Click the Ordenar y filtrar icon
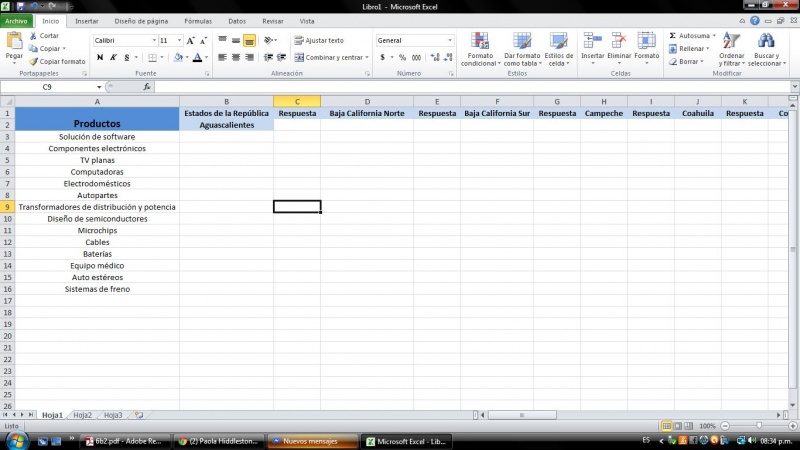This screenshot has width=800, height=450. pos(732,42)
